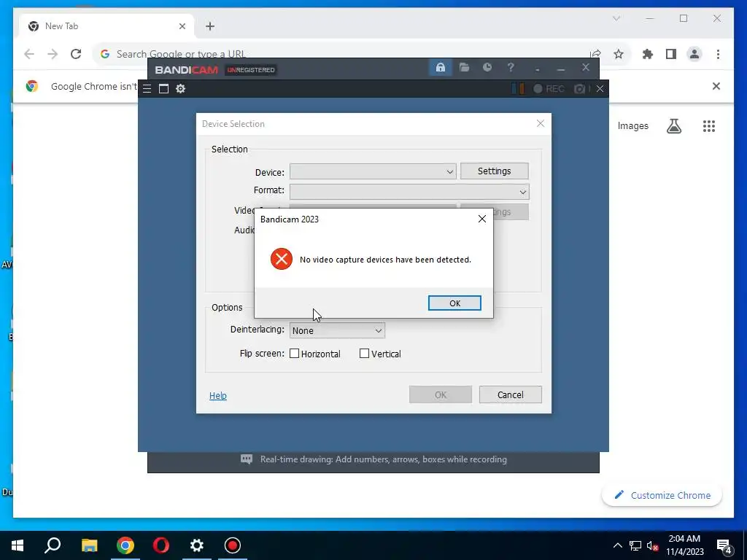Bookmark this tab with the star icon
Viewport: 747px width, 560px height.
[619, 54]
